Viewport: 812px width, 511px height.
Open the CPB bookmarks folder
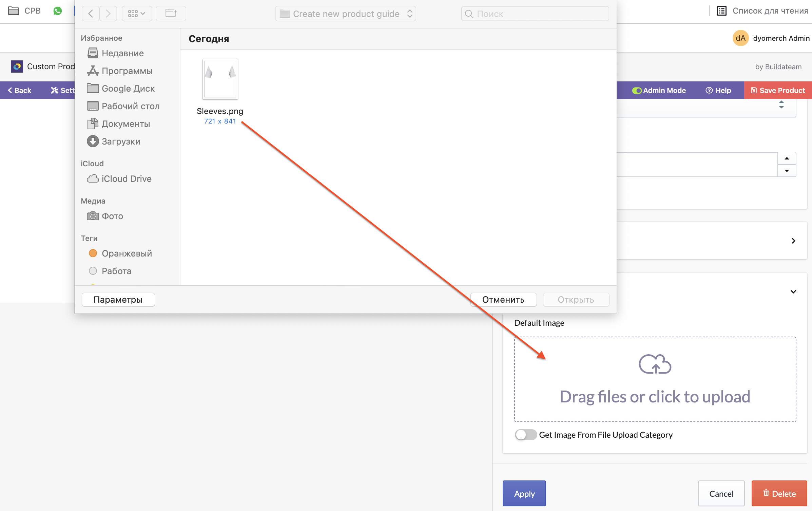pyautogui.click(x=24, y=11)
